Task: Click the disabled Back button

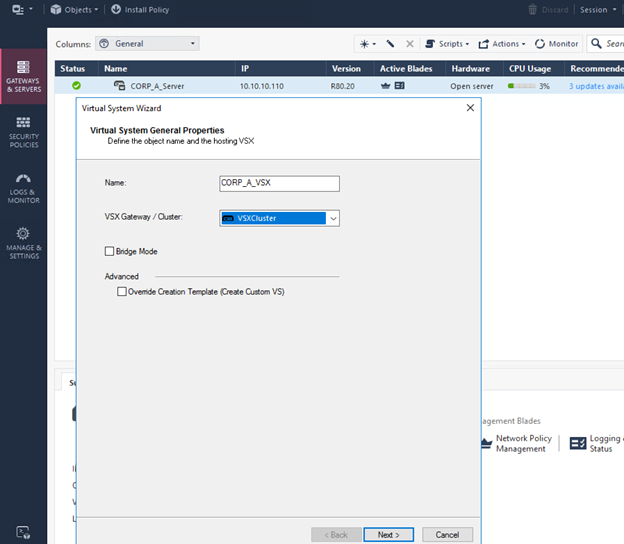Action: pyautogui.click(x=336, y=534)
